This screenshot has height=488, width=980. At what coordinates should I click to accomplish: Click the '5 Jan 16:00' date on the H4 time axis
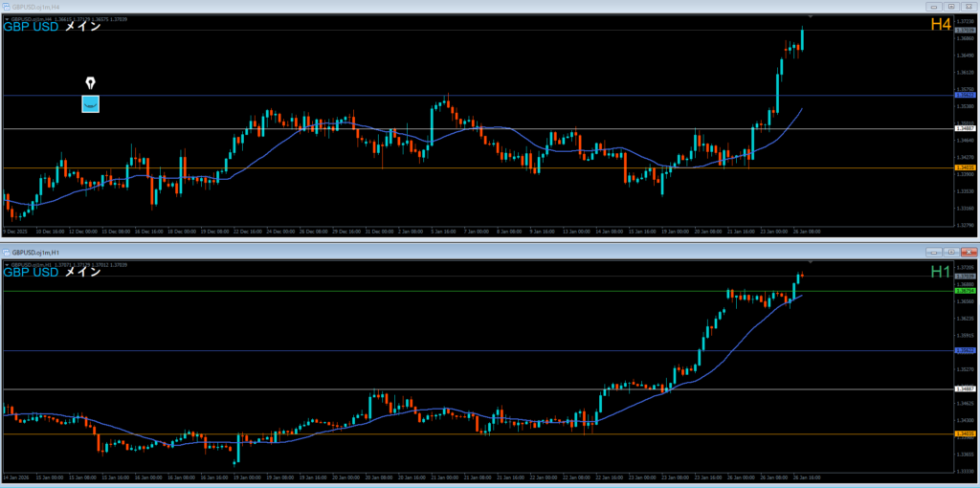[x=444, y=232]
